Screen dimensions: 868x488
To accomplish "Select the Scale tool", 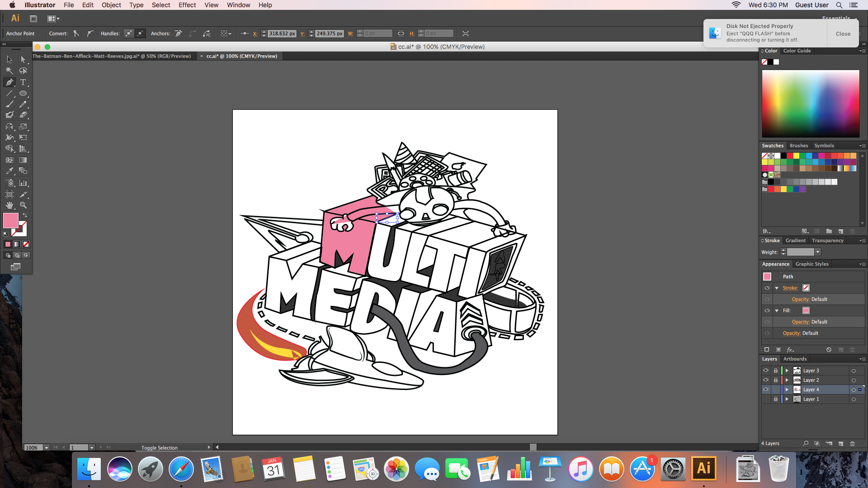I will tap(23, 127).
